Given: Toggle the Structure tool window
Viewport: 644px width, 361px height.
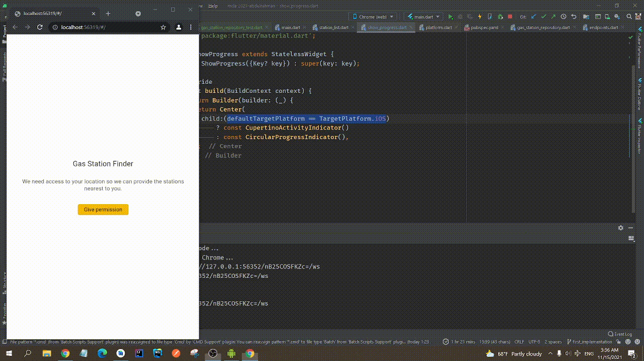Looking at the screenshot, I should click(4, 281).
